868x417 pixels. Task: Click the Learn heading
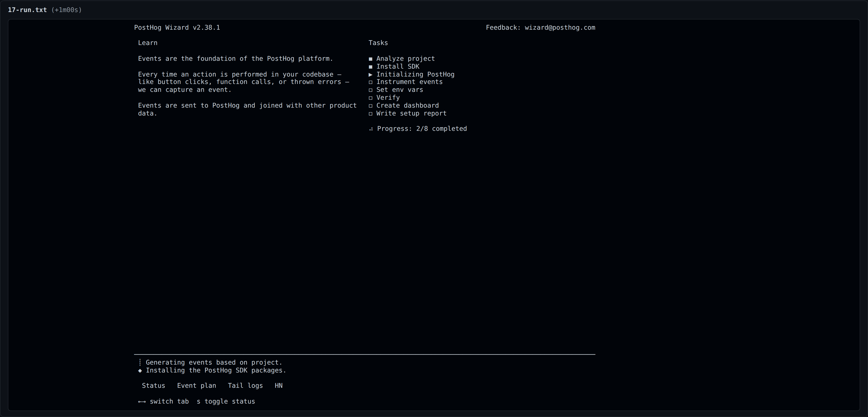click(x=148, y=43)
